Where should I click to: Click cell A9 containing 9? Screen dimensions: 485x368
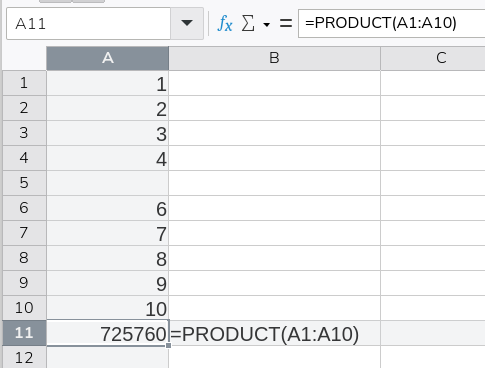[108, 283]
